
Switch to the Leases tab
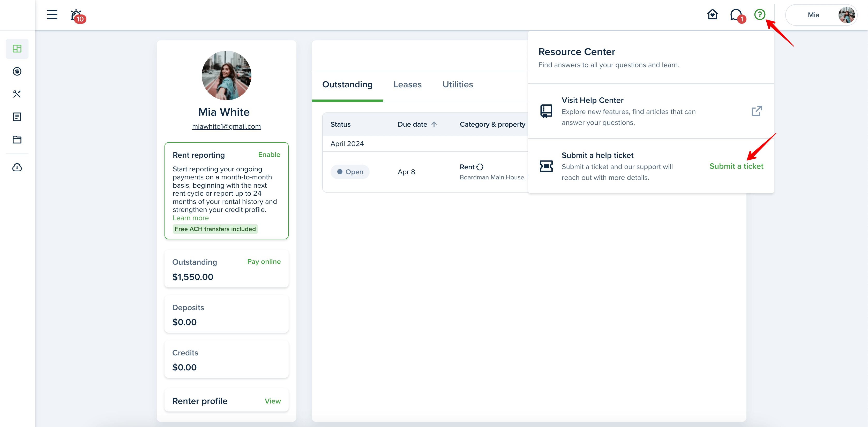pos(407,85)
